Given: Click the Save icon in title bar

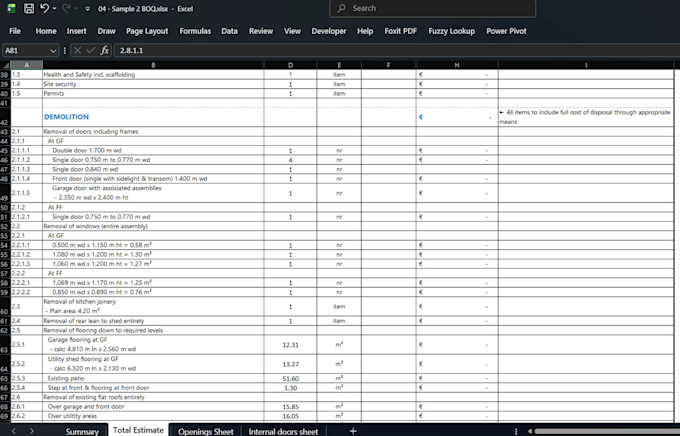Looking at the screenshot, I should point(29,8).
